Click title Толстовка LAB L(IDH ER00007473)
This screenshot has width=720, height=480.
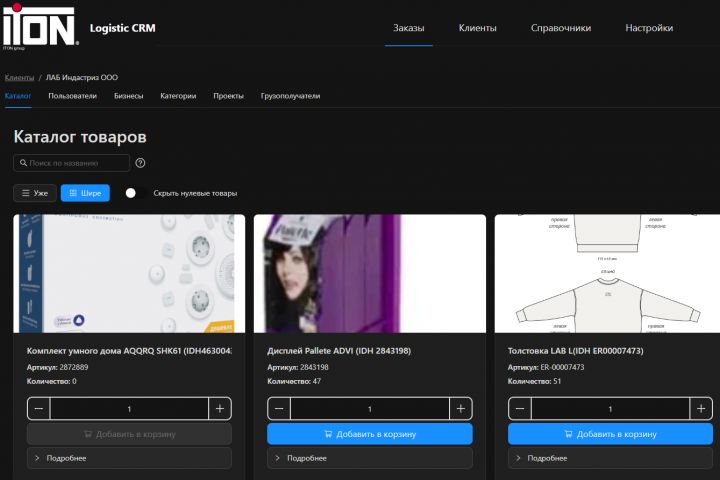[575, 351]
